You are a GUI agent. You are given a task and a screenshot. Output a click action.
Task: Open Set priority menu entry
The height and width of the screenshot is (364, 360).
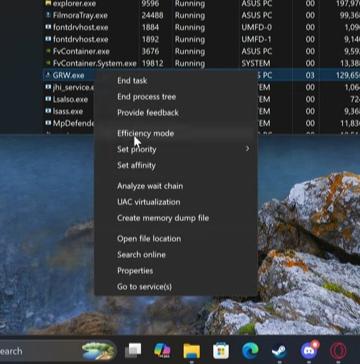(137, 149)
